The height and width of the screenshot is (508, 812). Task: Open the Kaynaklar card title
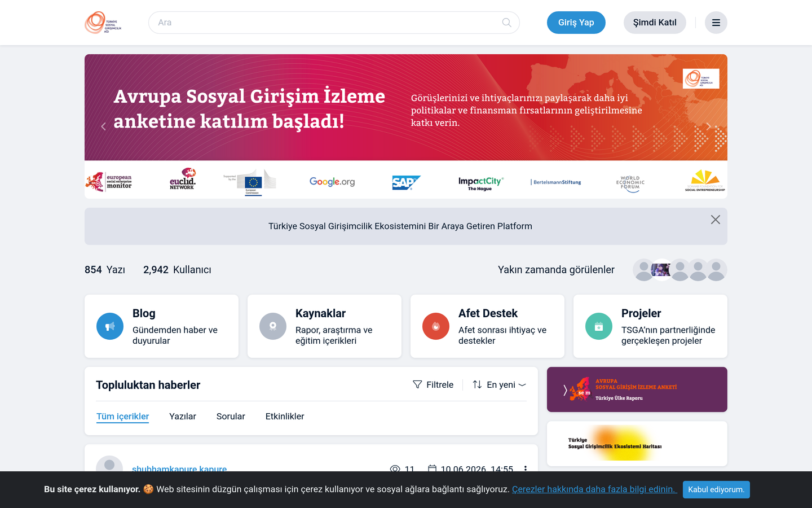point(320,313)
